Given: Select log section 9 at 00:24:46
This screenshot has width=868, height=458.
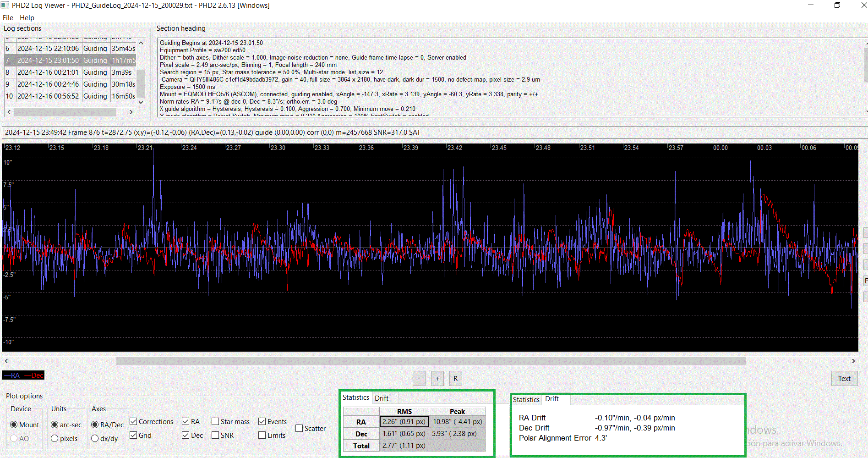Looking at the screenshot, I should click(70, 84).
